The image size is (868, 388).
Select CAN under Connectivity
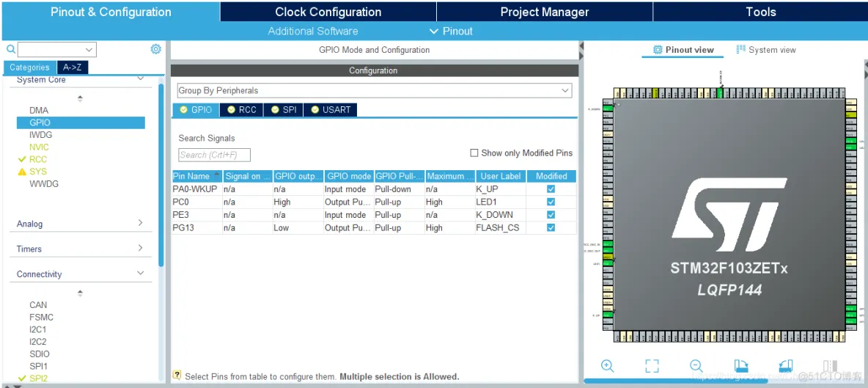[38, 305]
